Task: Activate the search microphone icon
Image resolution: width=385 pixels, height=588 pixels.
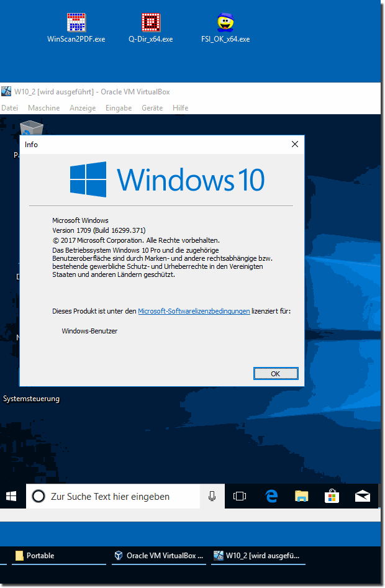Action: pyautogui.click(x=212, y=496)
